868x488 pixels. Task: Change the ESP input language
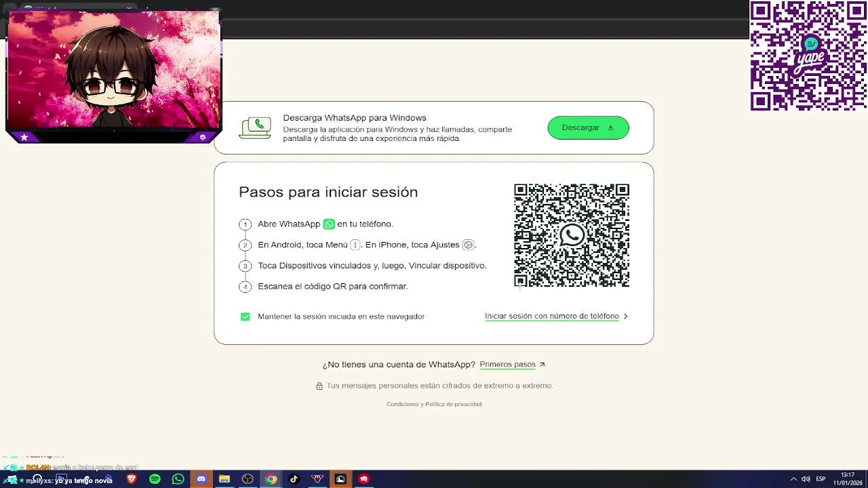(x=821, y=479)
